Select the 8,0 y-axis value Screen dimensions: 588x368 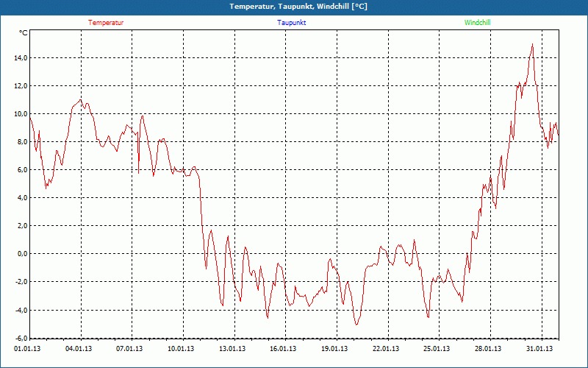pyautogui.click(x=22, y=142)
